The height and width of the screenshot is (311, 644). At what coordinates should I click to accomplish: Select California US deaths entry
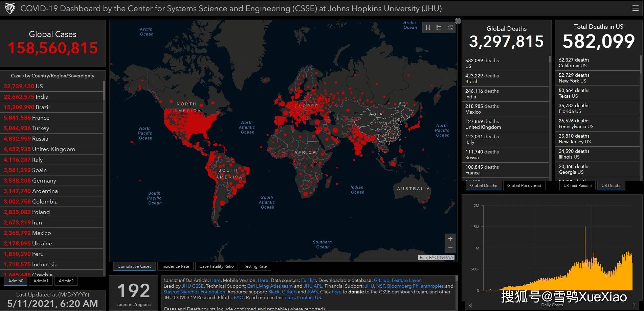coord(597,63)
